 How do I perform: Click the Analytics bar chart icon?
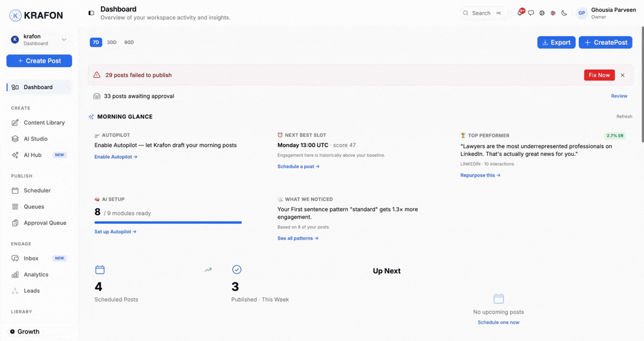pyautogui.click(x=15, y=275)
